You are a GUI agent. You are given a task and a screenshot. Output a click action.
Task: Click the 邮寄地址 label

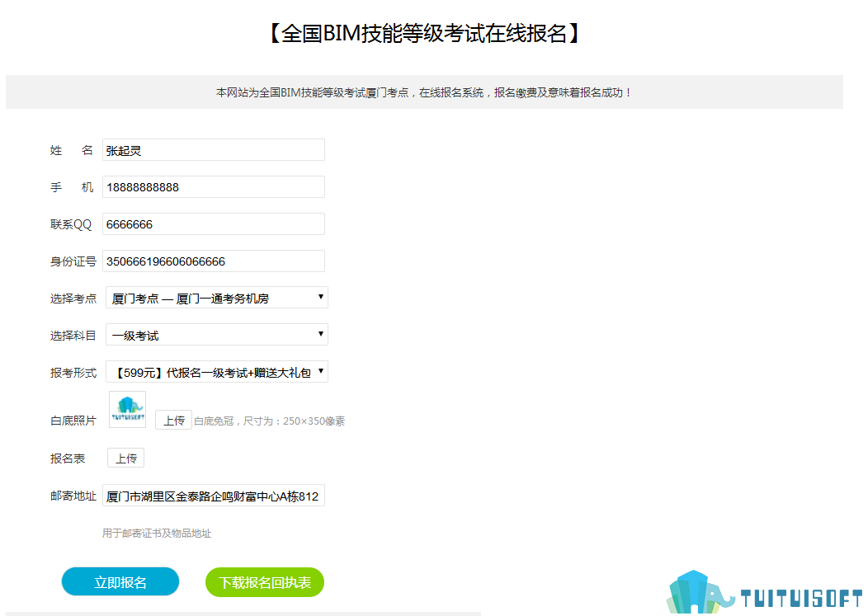coord(73,496)
